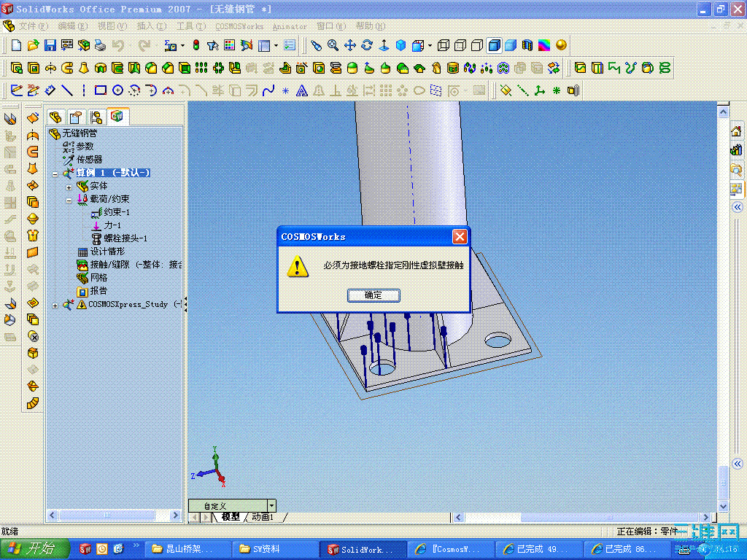
Task: Switch to the 模型 bottom tab
Action: [x=231, y=517]
